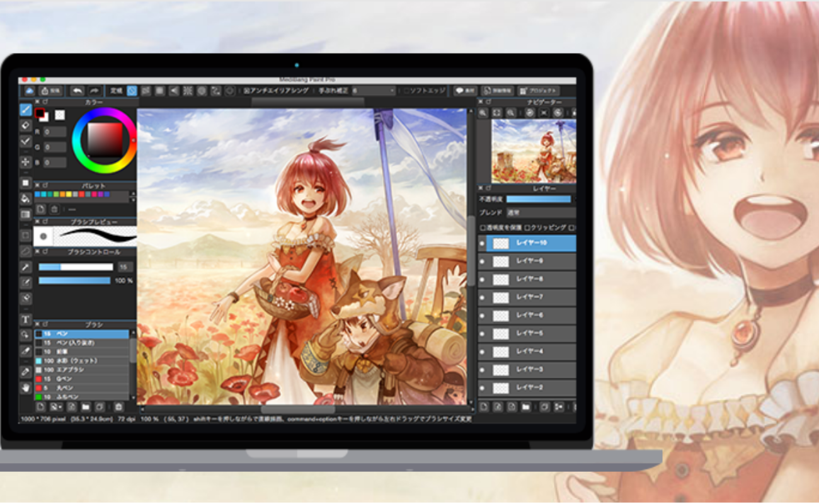Add new brush using page icon under brush list
The height and width of the screenshot is (504, 819).
pos(40,407)
